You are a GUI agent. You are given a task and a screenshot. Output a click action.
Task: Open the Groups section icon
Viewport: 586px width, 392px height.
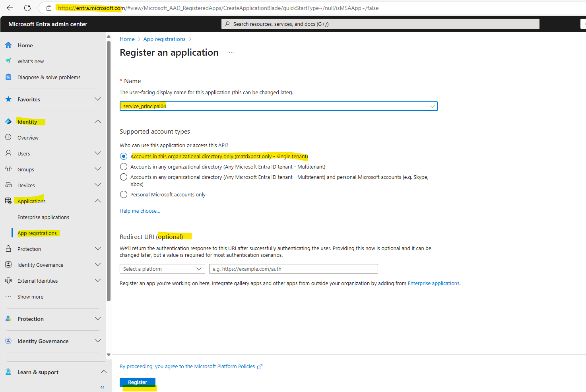8,169
